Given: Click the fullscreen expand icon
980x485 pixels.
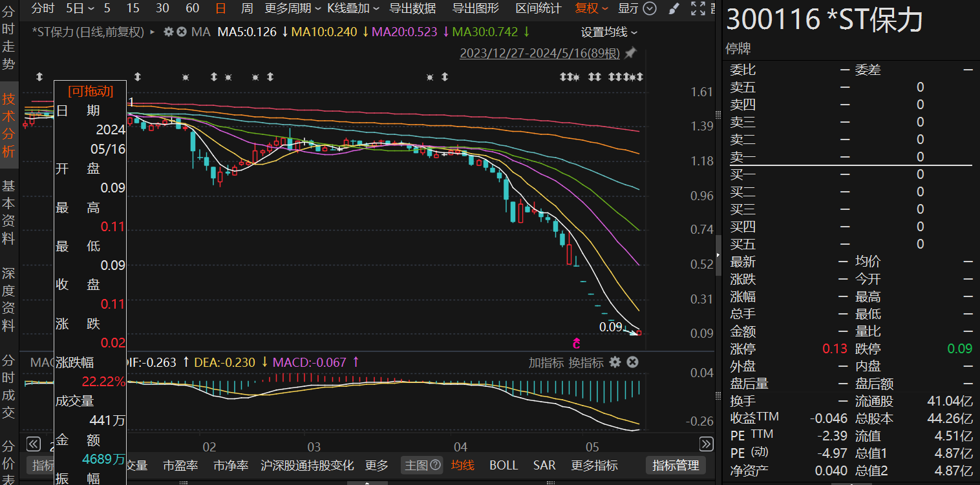Looking at the screenshot, I should pos(698,8).
